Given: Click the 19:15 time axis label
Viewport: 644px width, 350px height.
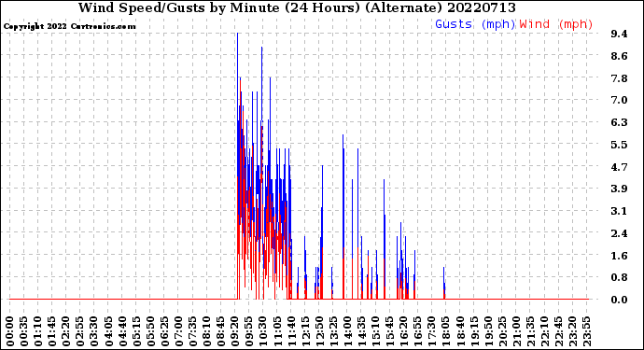Looking at the screenshot, I should [474, 331].
